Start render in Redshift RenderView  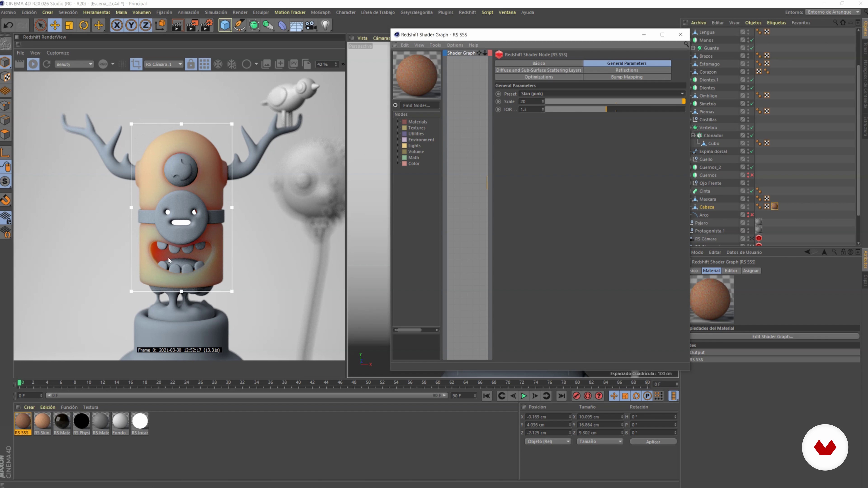[33, 64]
